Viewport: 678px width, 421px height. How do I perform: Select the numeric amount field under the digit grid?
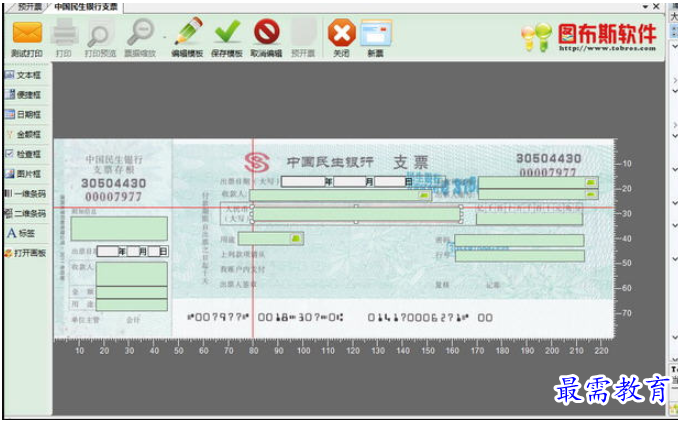(x=529, y=219)
